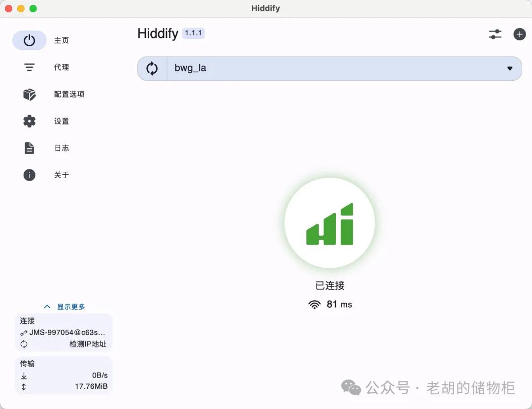532x409 pixels.
Task: Click the wifi latency icon beside 81 ms
Action: tap(314, 305)
